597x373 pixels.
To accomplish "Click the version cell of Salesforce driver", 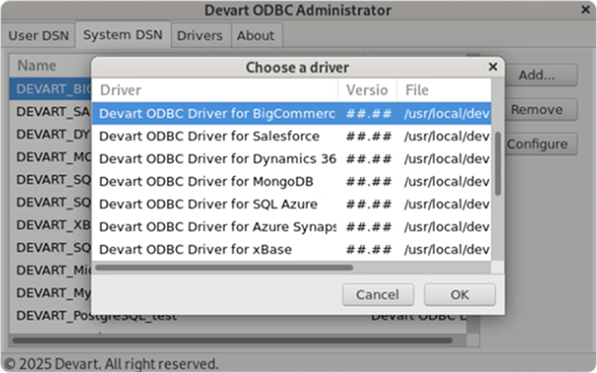I will (369, 136).
